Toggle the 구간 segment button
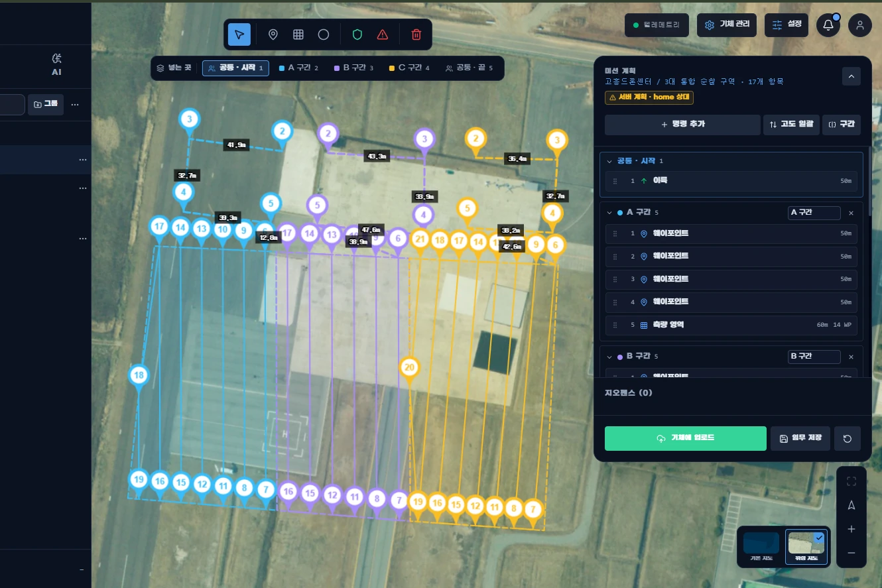This screenshot has width=882, height=588. tap(842, 125)
